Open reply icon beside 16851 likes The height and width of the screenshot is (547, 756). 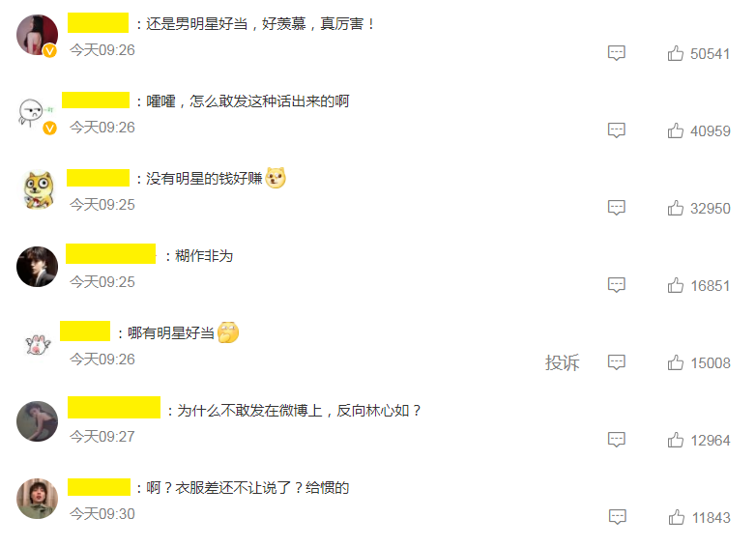(616, 285)
